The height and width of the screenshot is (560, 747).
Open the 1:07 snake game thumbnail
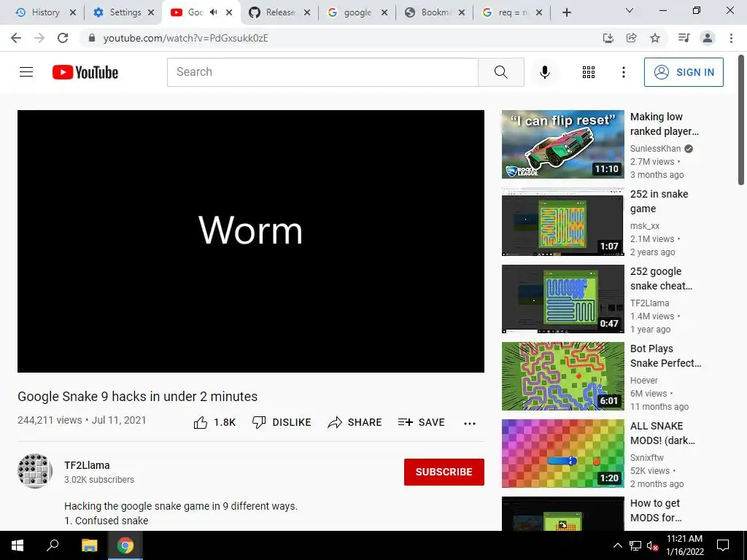(562, 222)
